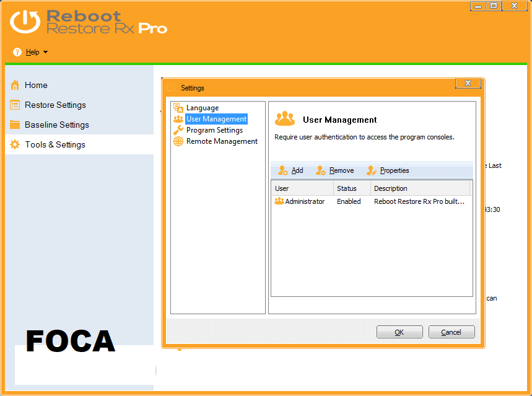Select Tools & Settings in sidebar

coord(55,144)
